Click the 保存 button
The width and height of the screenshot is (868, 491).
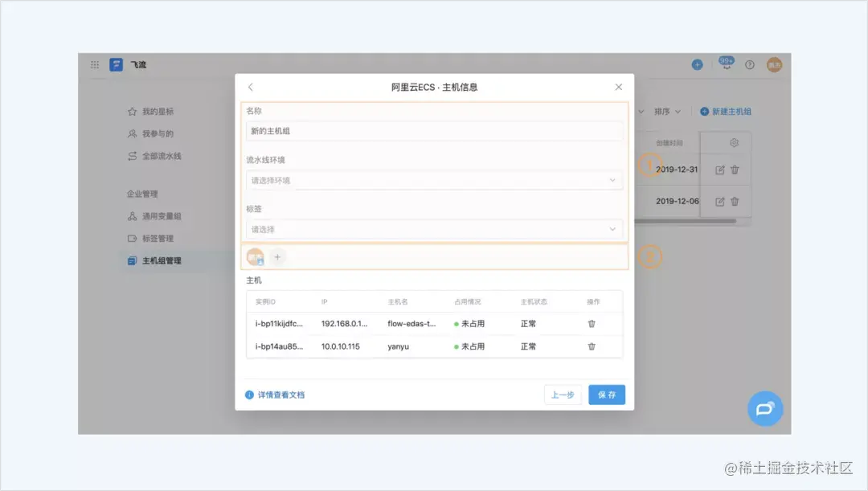(607, 395)
